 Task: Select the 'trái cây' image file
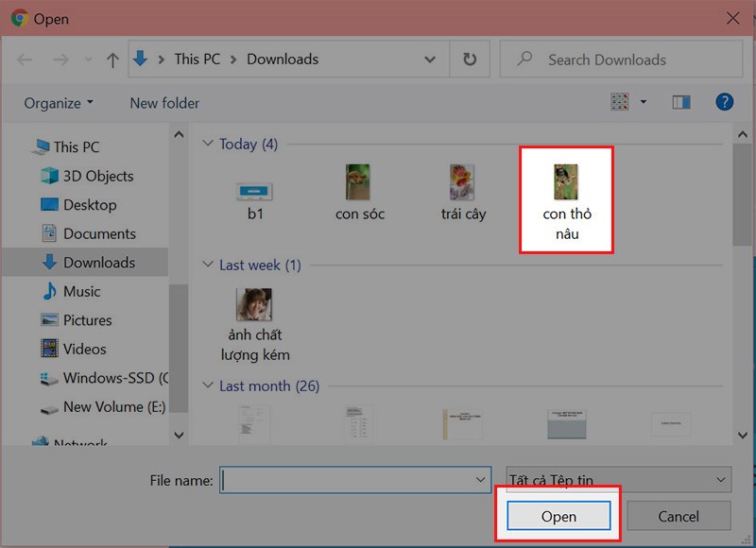click(x=463, y=193)
